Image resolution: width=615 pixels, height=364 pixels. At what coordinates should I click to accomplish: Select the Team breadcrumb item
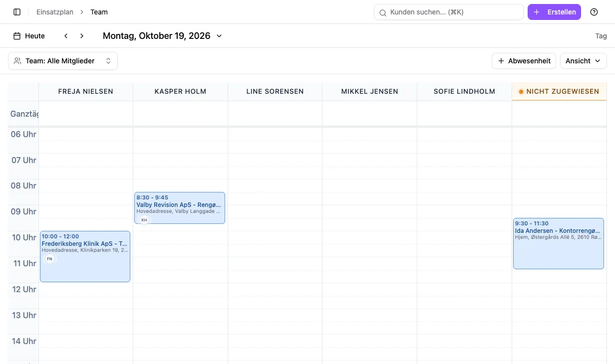(x=99, y=12)
